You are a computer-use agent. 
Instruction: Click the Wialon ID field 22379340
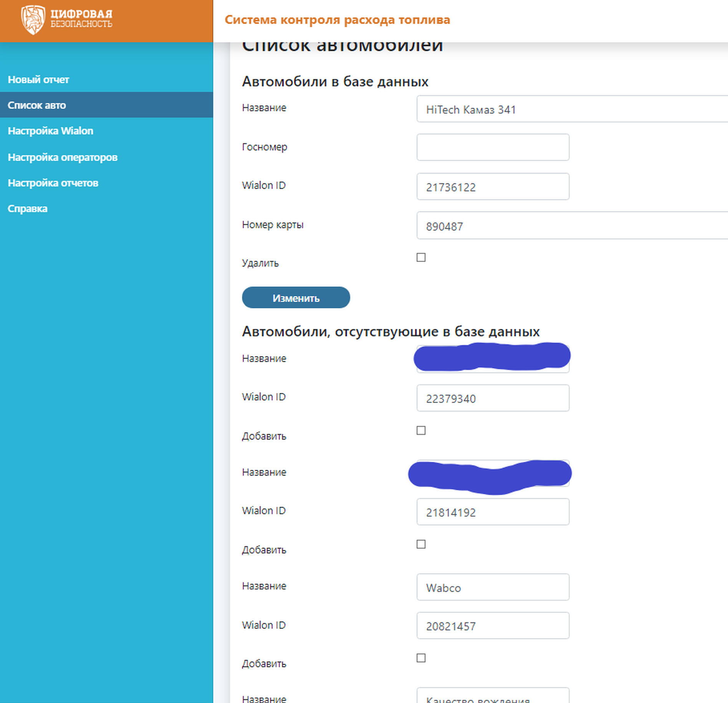pos(493,398)
